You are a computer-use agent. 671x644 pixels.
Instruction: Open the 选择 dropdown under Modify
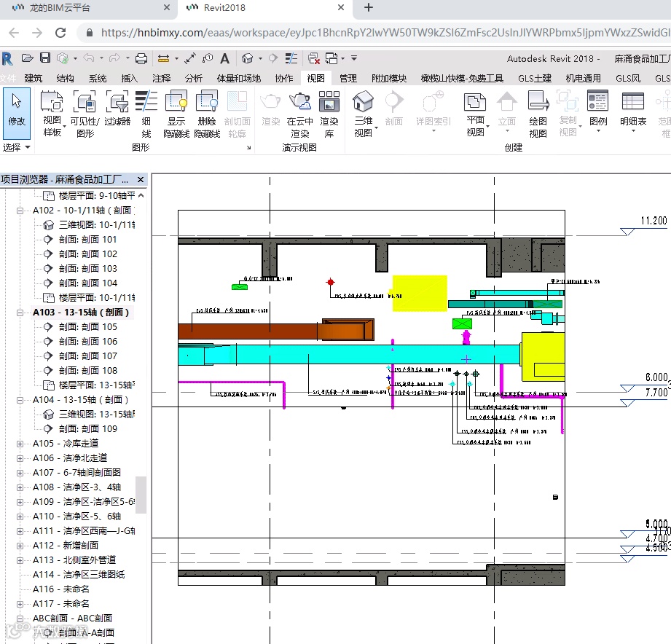[x=17, y=147]
